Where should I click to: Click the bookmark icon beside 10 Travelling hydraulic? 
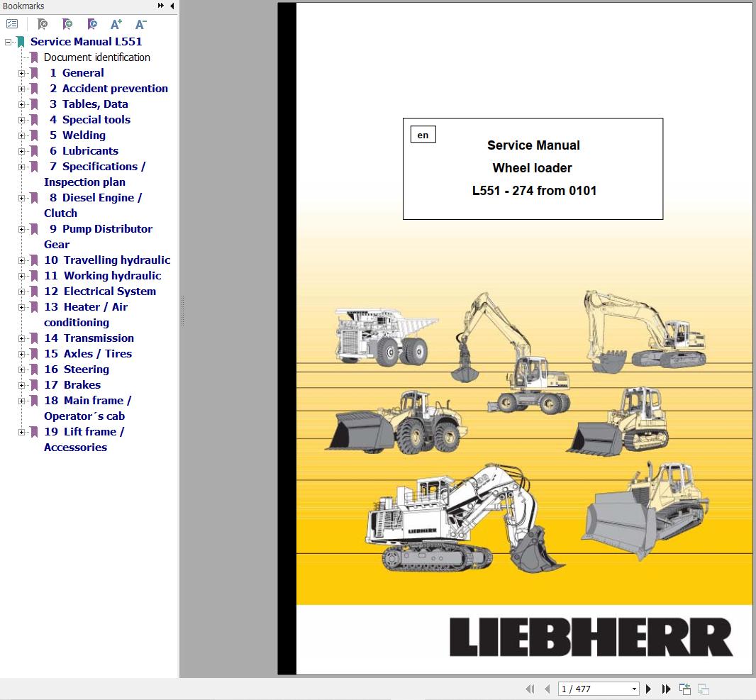[x=34, y=260]
